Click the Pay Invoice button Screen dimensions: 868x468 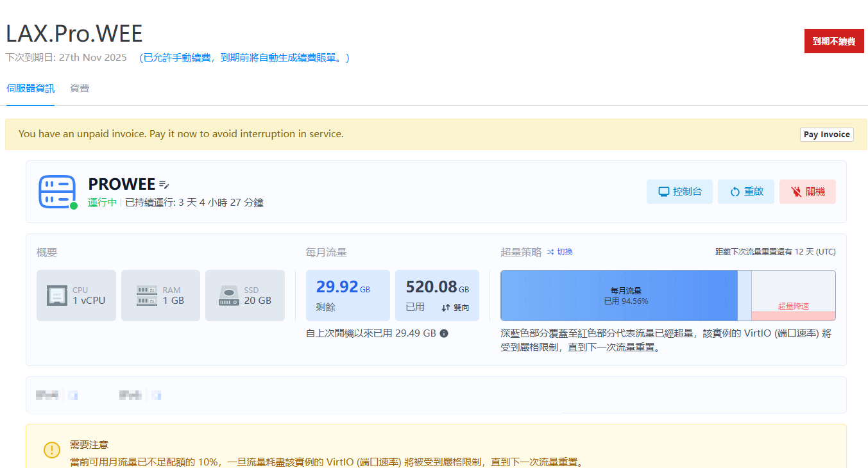click(x=826, y=135)
